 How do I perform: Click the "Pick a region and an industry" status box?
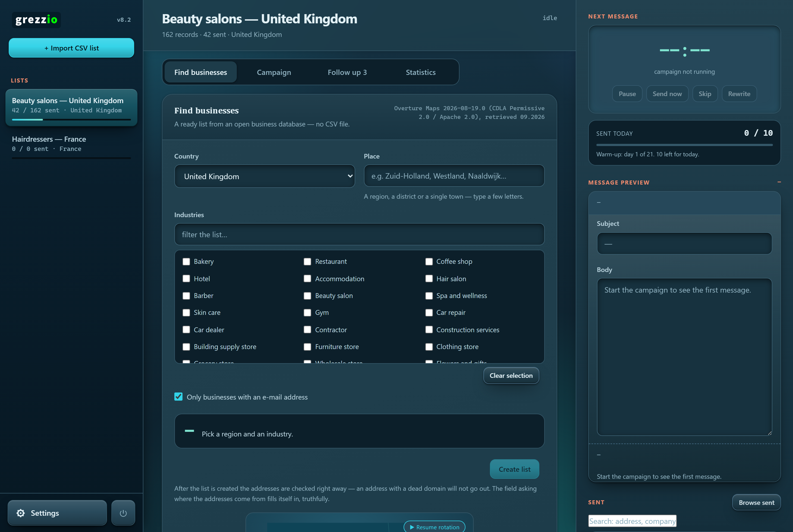[x=359, y=431]
